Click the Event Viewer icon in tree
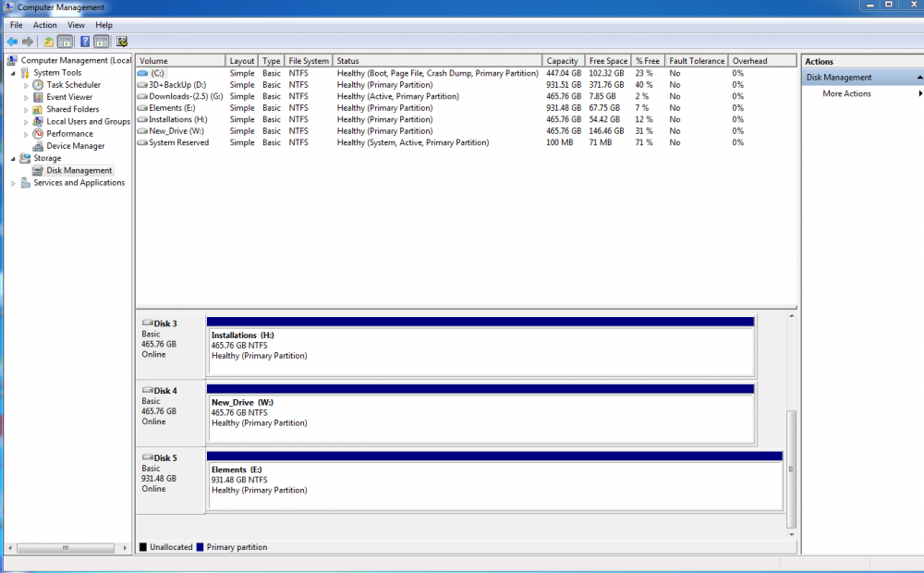The height and width of the screenshot is (573, 924). [x=38, y=97]
